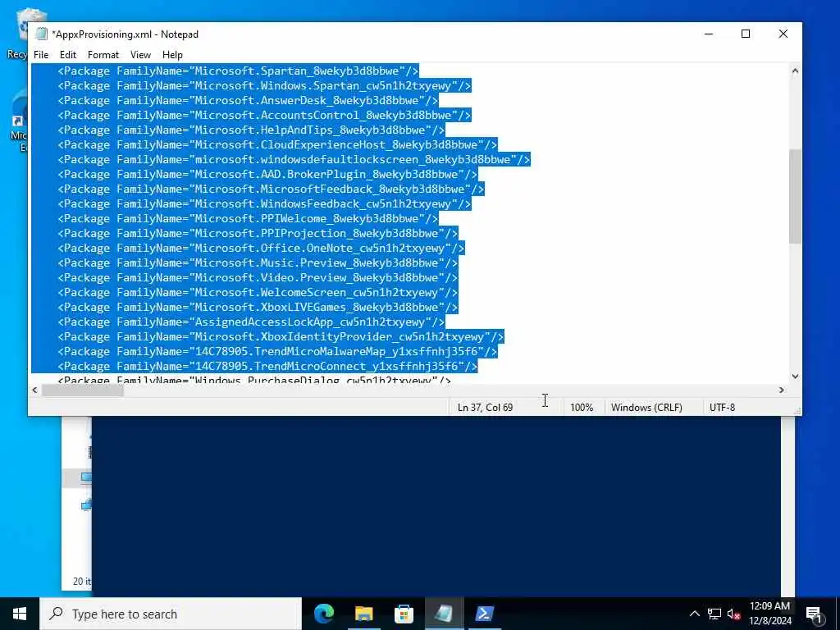Image resolution: width=840 pixels, height=630 pixels.
Task: Click the Microsoft.Music.Preview package line
Action: click(x=258, y=262)
